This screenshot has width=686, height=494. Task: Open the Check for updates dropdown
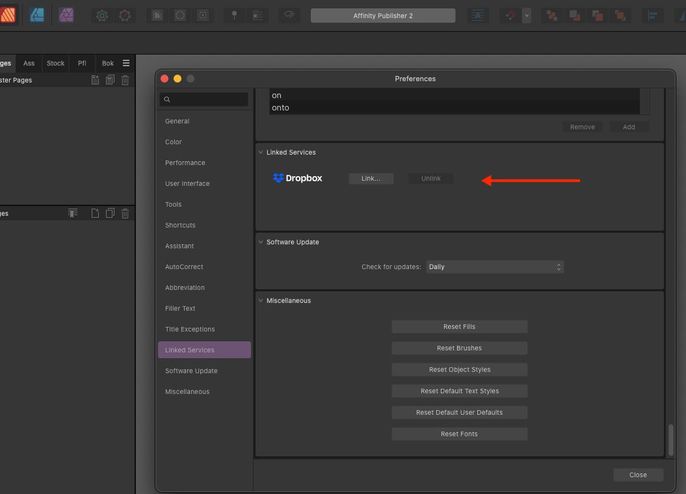click(494, 267)
